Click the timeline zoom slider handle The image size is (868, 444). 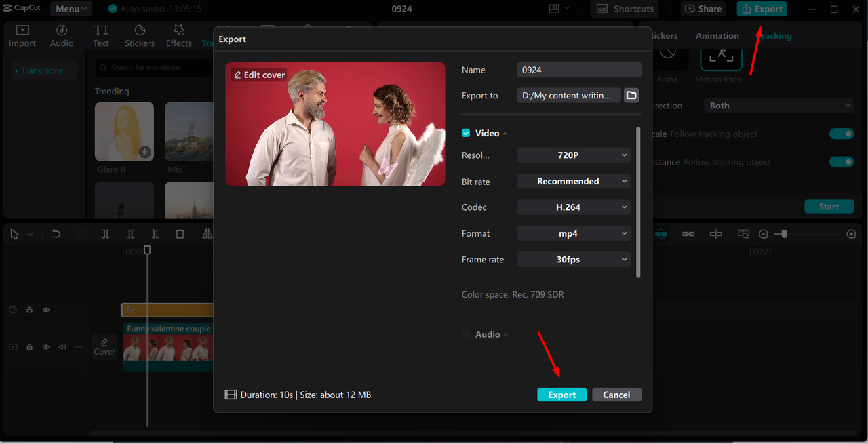[x=785, y=234]
